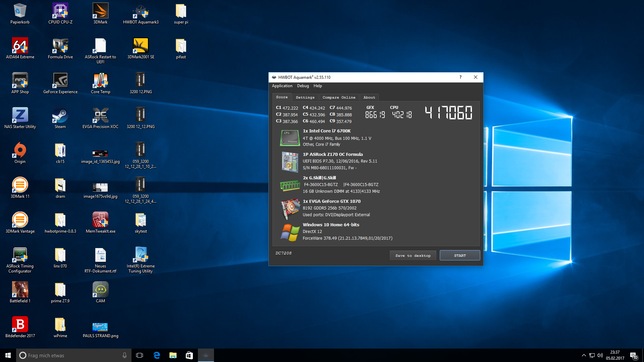The height and width of the screenshot is (362, 644).
Task: Select Intel Extreme Tuning Utility icon
Action: click(141, 260)
